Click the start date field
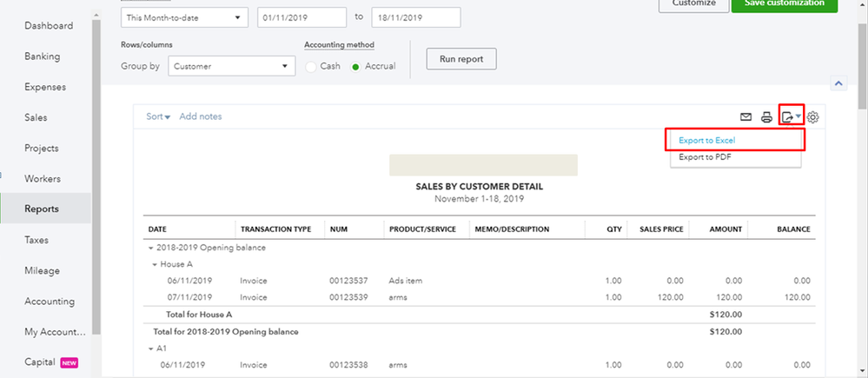The image size is (868, 378). click(x=301, y=17)
